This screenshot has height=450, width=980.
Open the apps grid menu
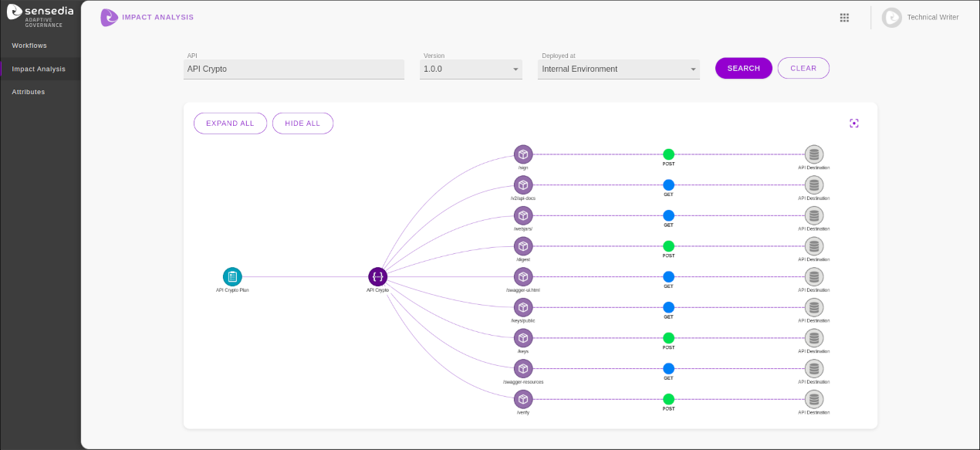tap(844, 18)
